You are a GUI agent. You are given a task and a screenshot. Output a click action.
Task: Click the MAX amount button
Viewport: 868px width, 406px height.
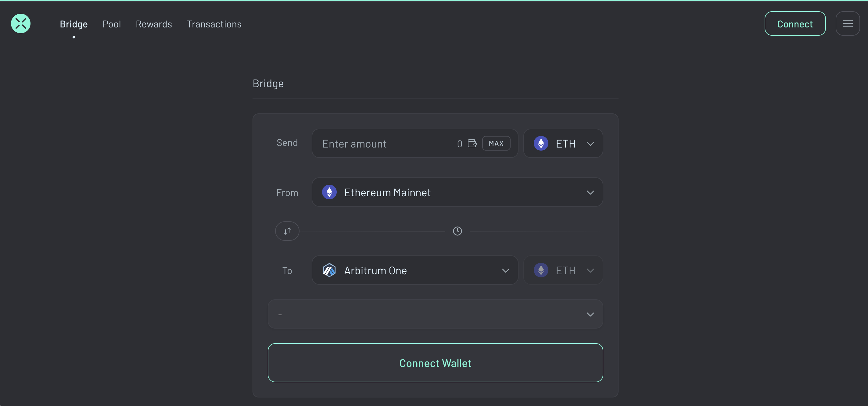[x=496, y=144]
